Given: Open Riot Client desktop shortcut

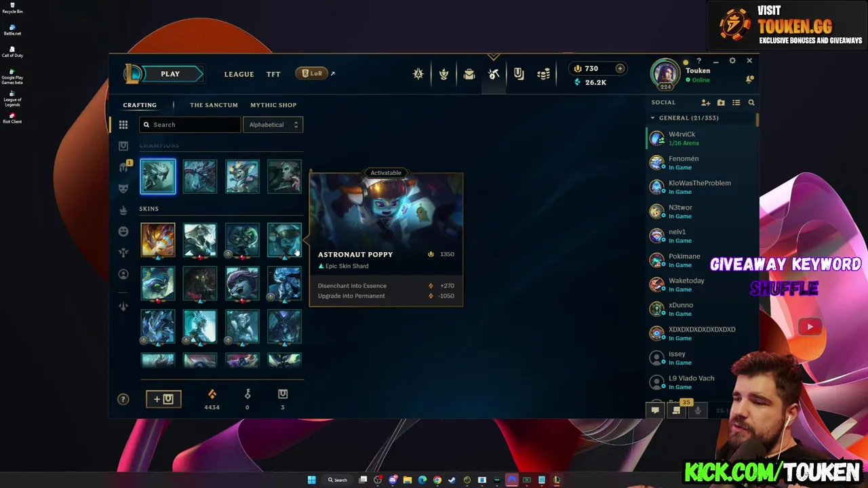Looking at the screenshot, I should click(x=12, y=118).
